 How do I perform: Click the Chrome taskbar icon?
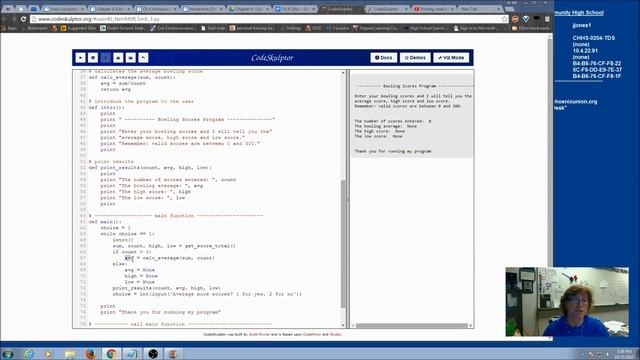(x=111, y=354)
